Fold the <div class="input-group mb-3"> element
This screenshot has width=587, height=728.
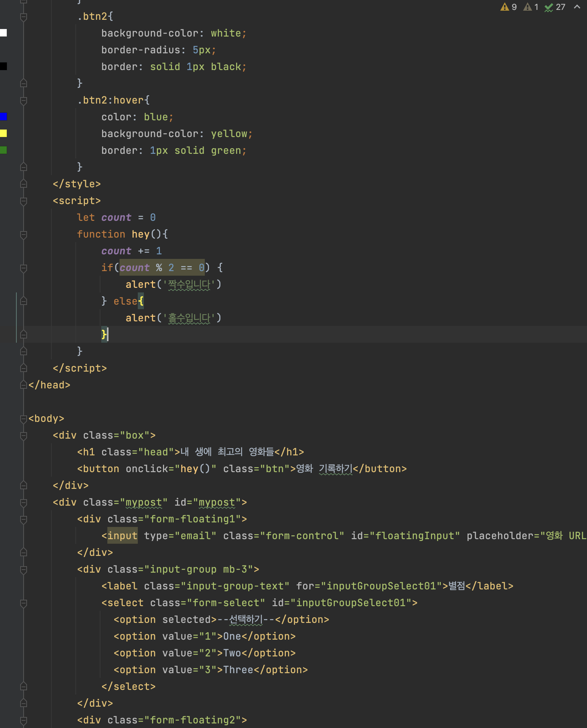tap(24, 570)
